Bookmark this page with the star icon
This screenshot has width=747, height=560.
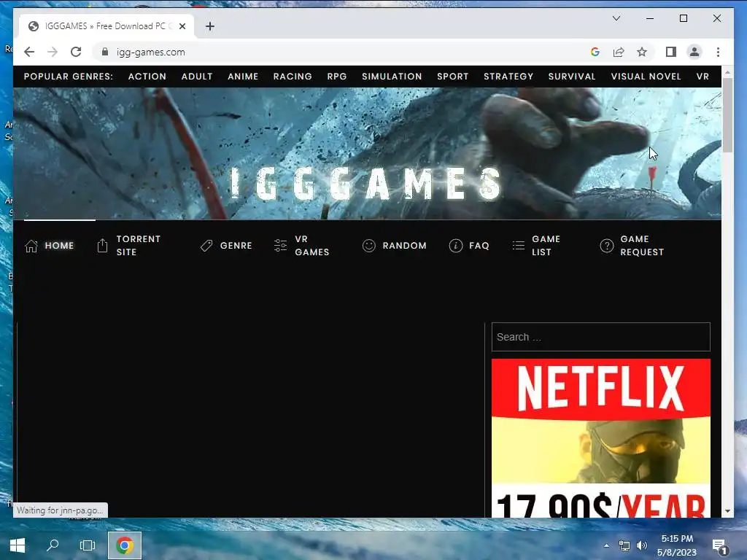pyautogui.click(x=642, y=52)
